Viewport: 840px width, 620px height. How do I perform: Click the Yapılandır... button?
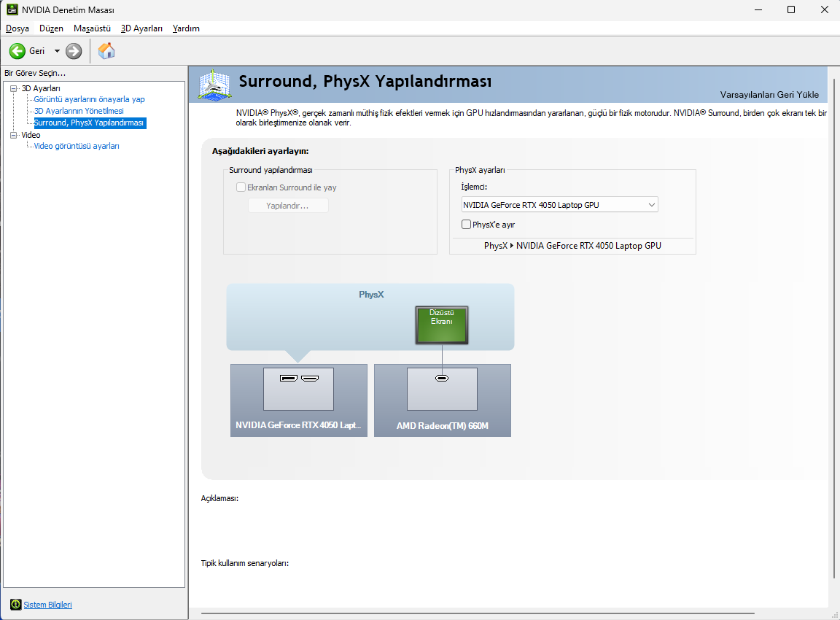288,206
